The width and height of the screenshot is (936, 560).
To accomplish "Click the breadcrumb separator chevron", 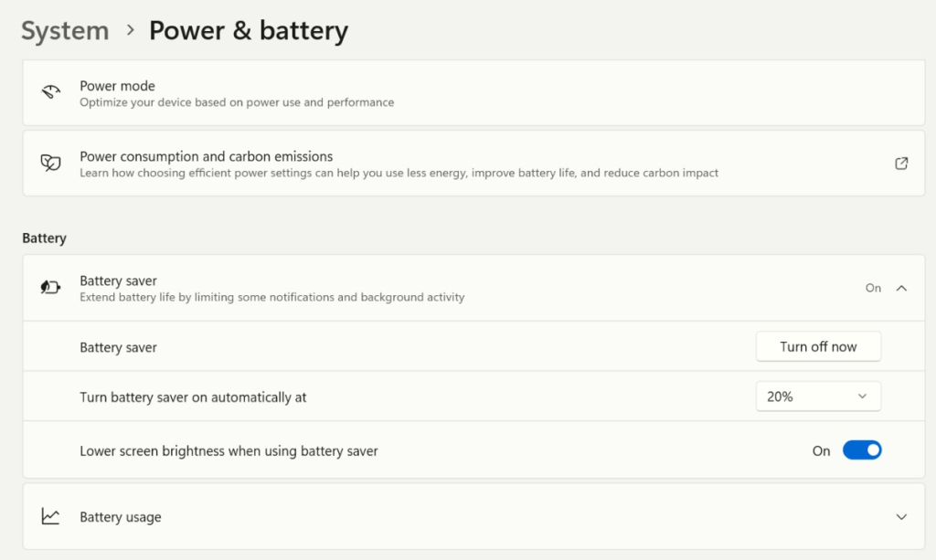I will point(130,31).
